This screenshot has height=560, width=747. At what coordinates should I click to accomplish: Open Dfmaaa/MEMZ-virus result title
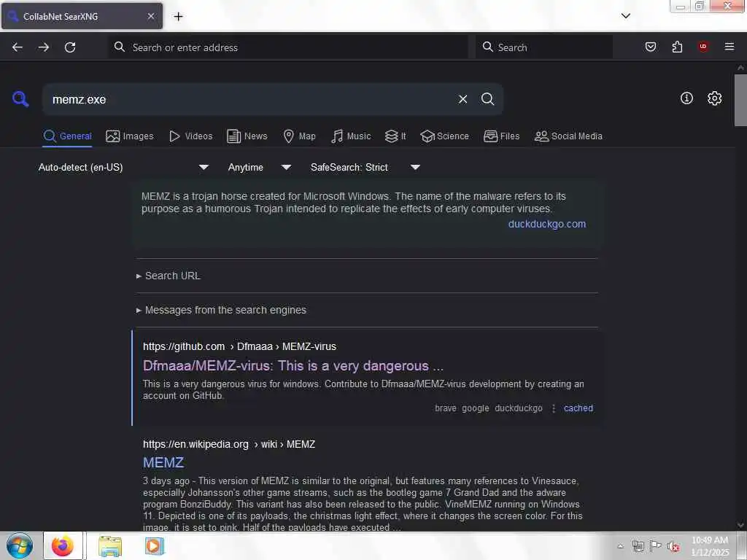[x=293, y=366]
